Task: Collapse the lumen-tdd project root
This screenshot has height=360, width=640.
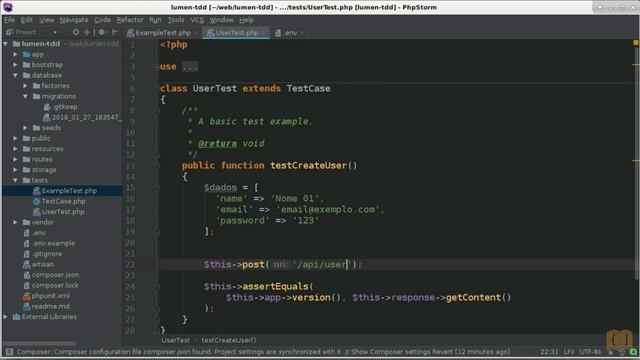Action: click(6, 44)
